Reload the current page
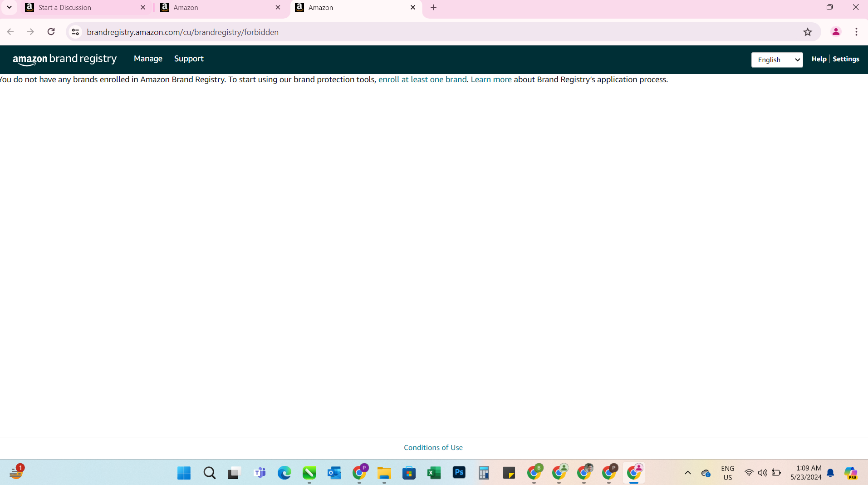The image size is (868, 485). (x=51, y=32)
